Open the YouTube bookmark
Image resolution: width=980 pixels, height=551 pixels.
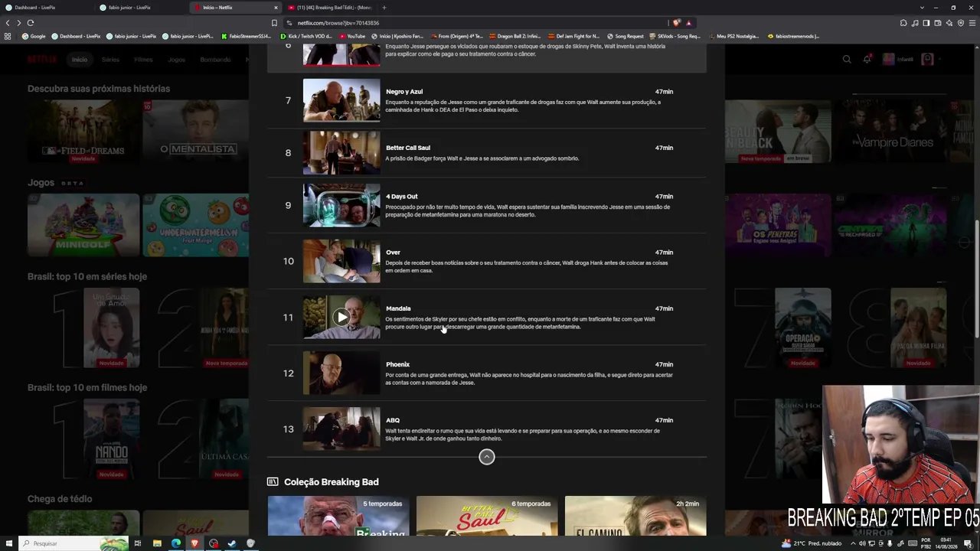(353, 36)
